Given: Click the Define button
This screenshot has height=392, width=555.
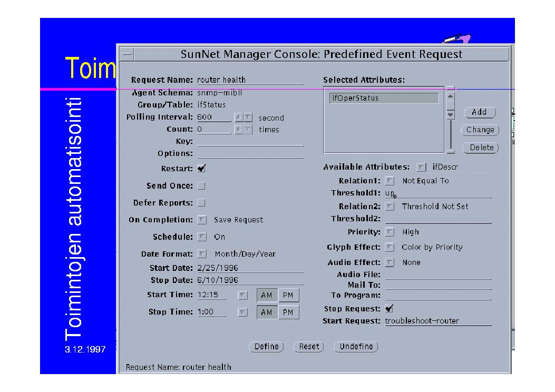Looking at the screenshot, I should (267, 347).
